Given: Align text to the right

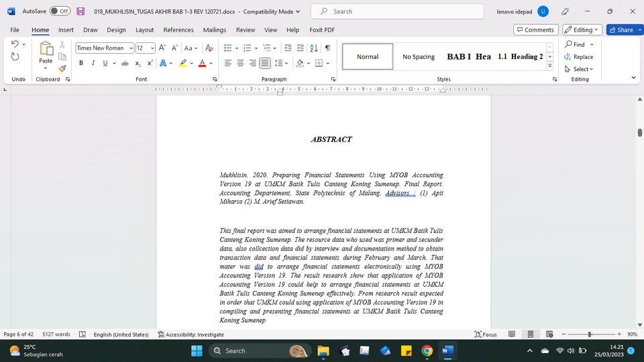Looking at the screenshot, I should [x=253, y=63].
